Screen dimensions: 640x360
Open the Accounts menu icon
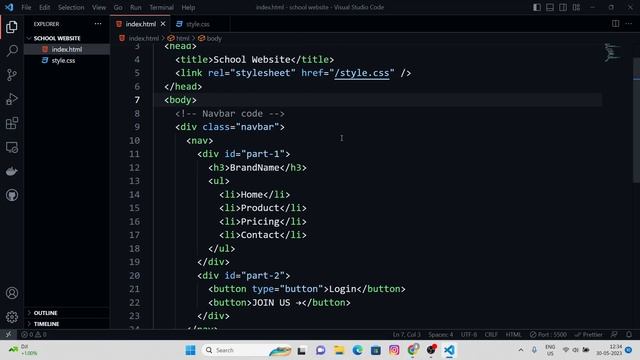tap(12, 293)
